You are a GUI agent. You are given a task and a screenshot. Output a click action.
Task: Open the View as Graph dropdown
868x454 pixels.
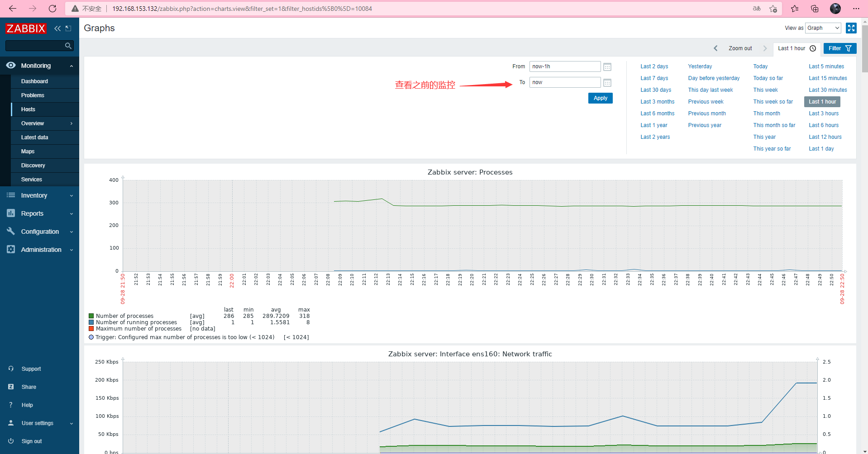pos(823,28)
